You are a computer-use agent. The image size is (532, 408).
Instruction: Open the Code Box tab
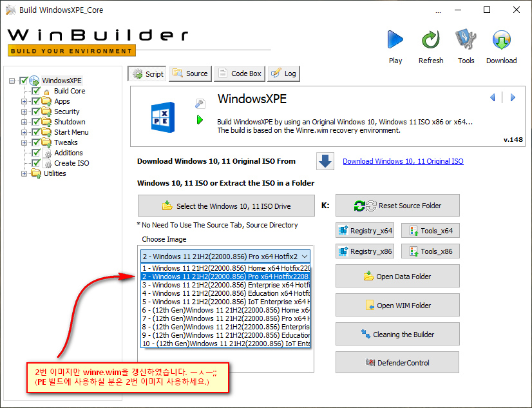(x=240, y=73)
